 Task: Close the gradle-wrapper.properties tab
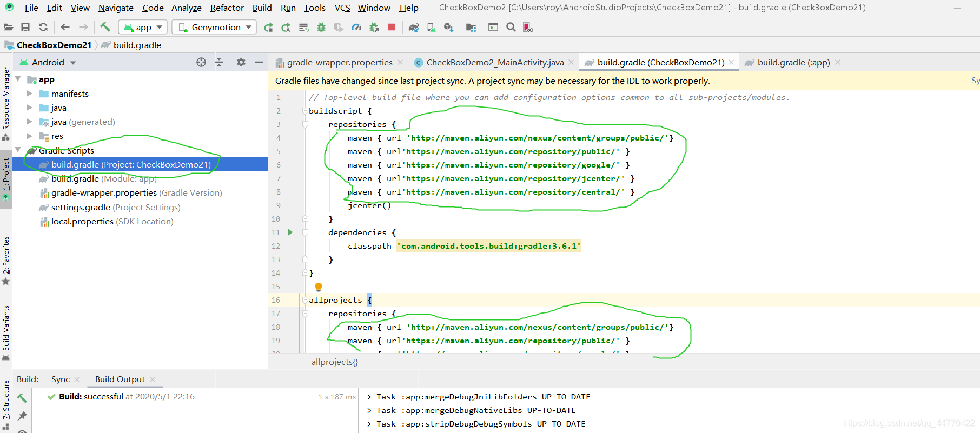(400, 62)
